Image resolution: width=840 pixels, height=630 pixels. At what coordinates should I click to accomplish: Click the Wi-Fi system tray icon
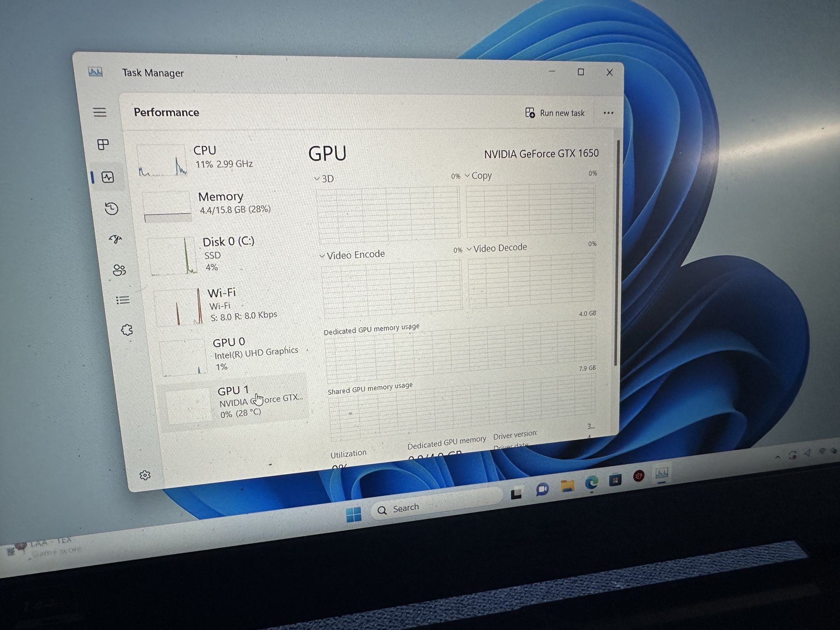click(x=822, y=451)
